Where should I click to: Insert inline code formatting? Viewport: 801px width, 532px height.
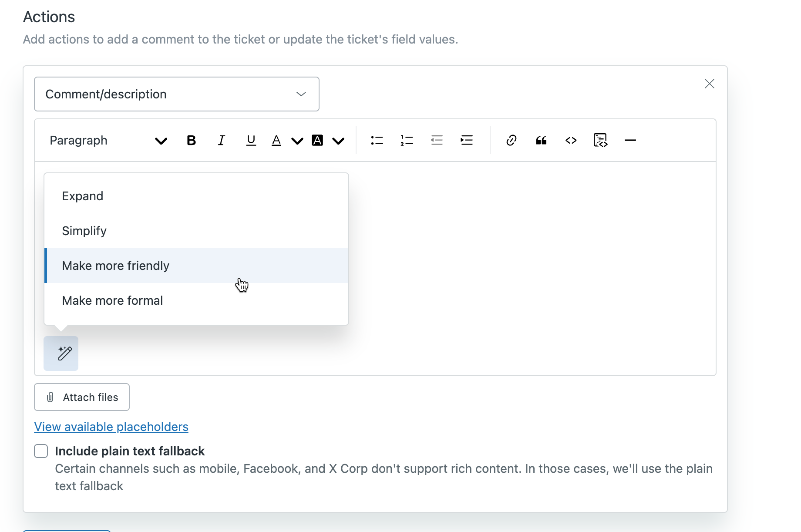[x=571, y=140]
